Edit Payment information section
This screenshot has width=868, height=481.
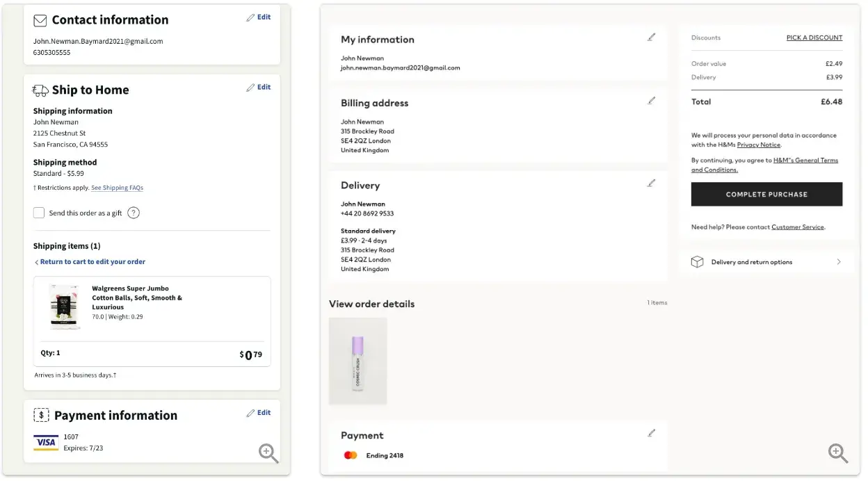259,413
